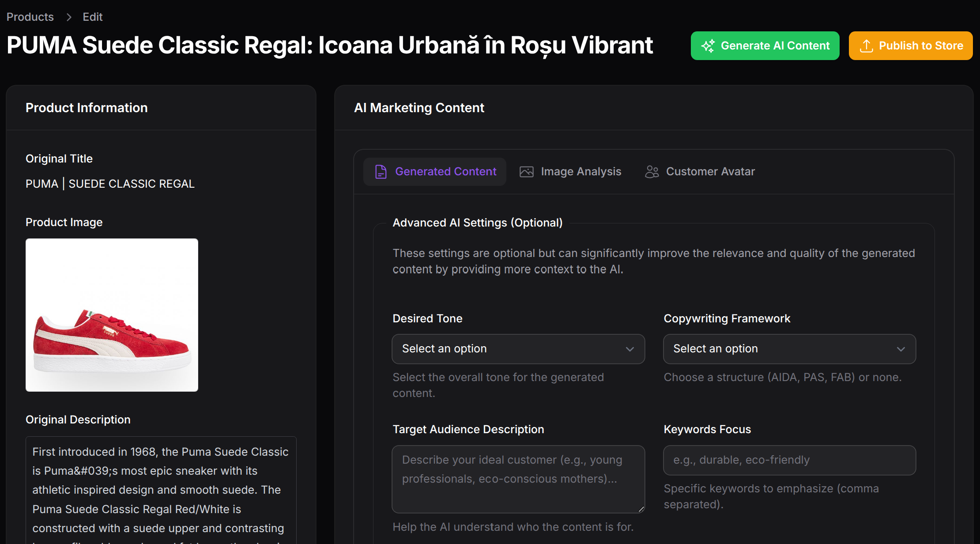Select the Generated Content tab

point(435,172)
